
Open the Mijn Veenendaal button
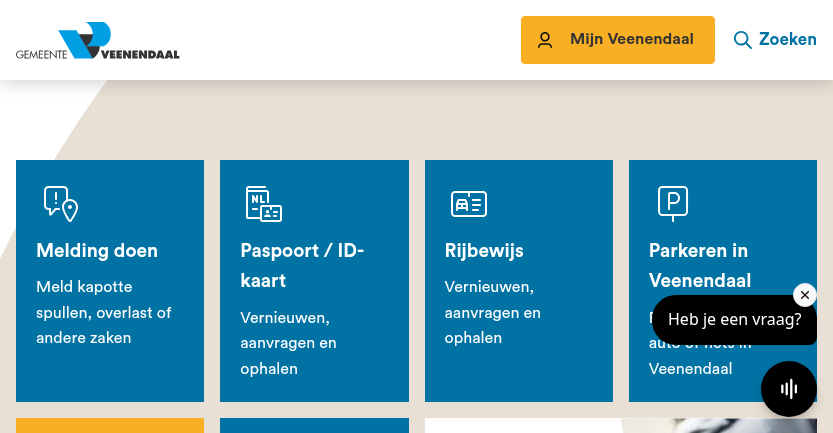pos(617,40)
